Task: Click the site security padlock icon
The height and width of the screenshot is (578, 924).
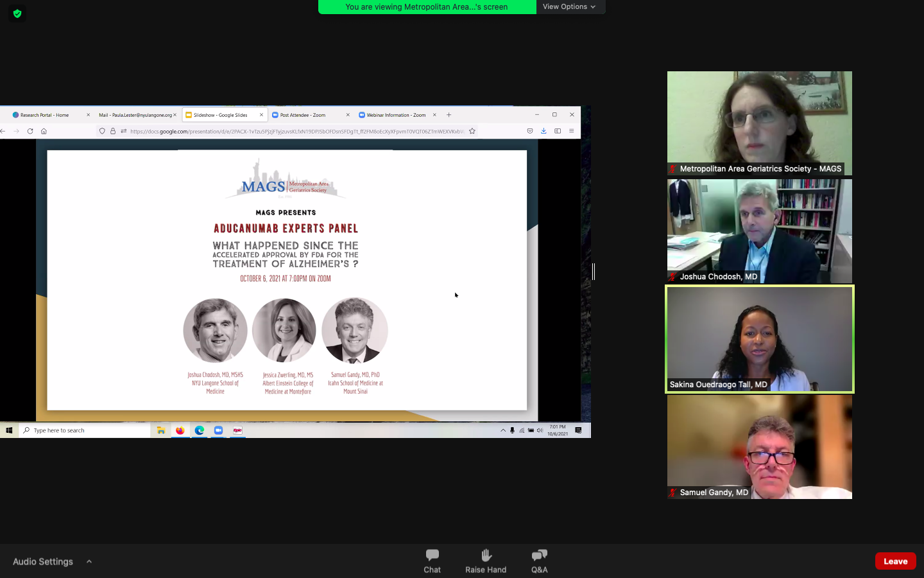Action: (113, 131)
